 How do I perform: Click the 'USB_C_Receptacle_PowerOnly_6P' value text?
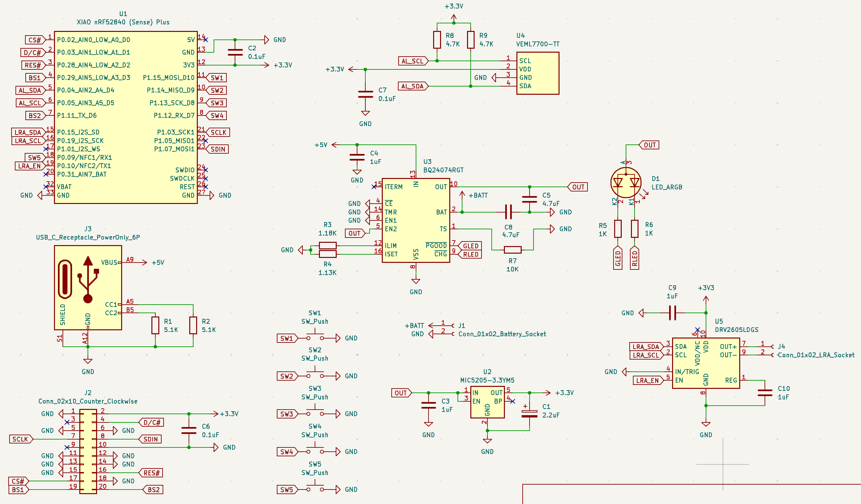coord(88,237)
